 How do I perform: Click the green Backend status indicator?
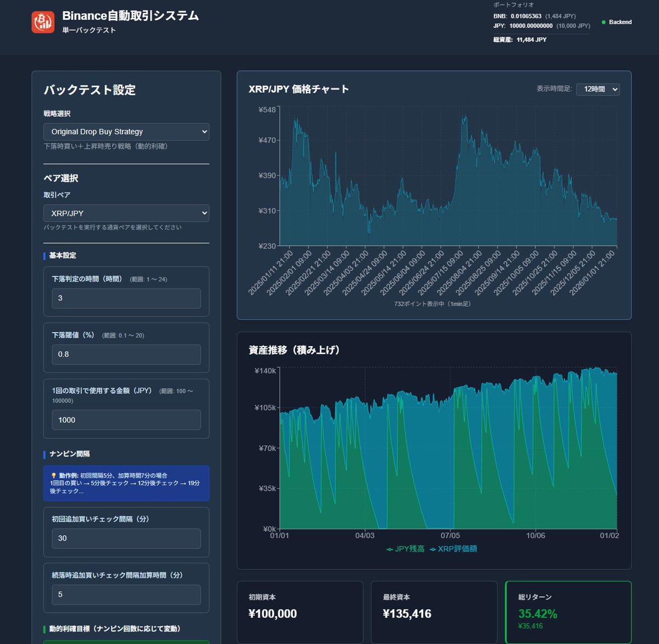coord(617,22)
